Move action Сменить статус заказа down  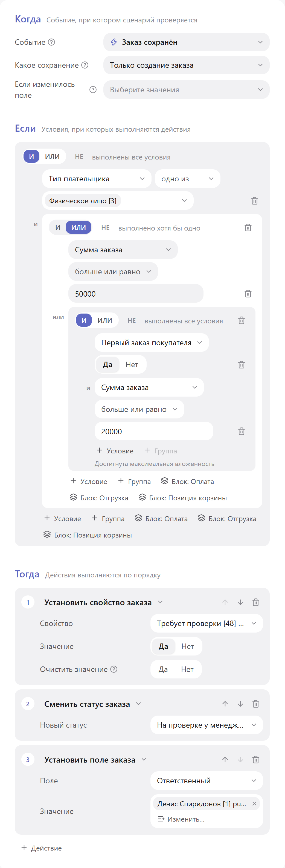click(240, 704)
